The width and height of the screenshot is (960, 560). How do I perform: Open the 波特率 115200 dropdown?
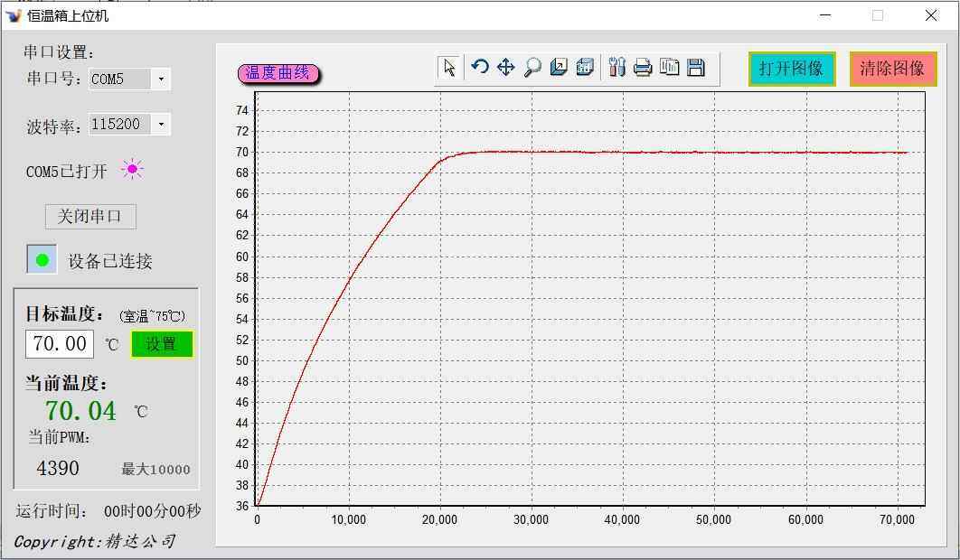click(160, 125)
